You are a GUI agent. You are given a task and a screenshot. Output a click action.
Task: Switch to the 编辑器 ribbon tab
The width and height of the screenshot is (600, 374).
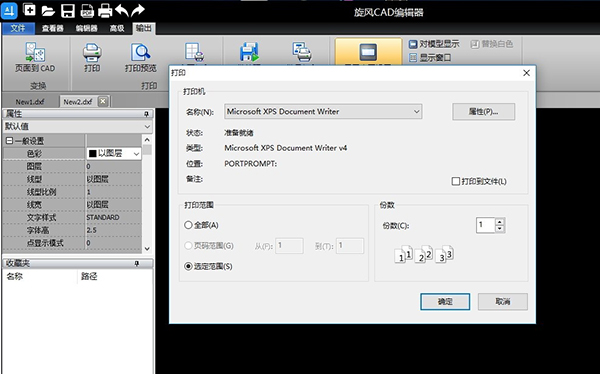(x=86, y=28)
